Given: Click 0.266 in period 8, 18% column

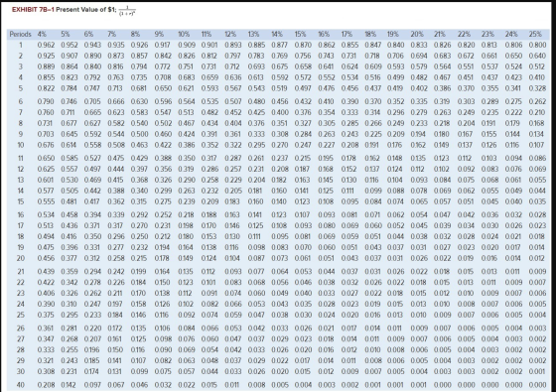Looking at the screenshot, I should [373, 123].
